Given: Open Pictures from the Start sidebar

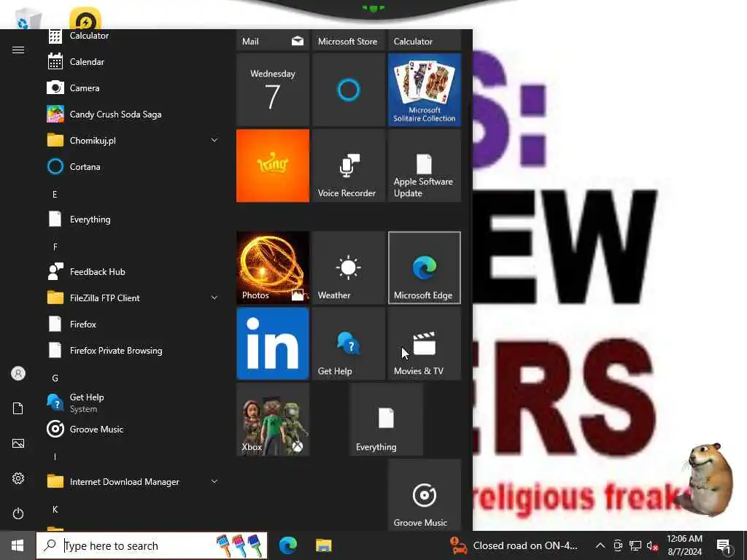Looking at the screenshot, I should pyautogui.click(x=18, y=443).
